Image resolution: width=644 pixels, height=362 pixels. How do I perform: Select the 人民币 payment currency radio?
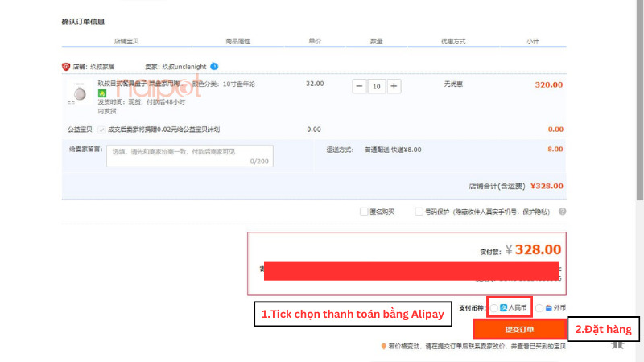tap(494, 308)
